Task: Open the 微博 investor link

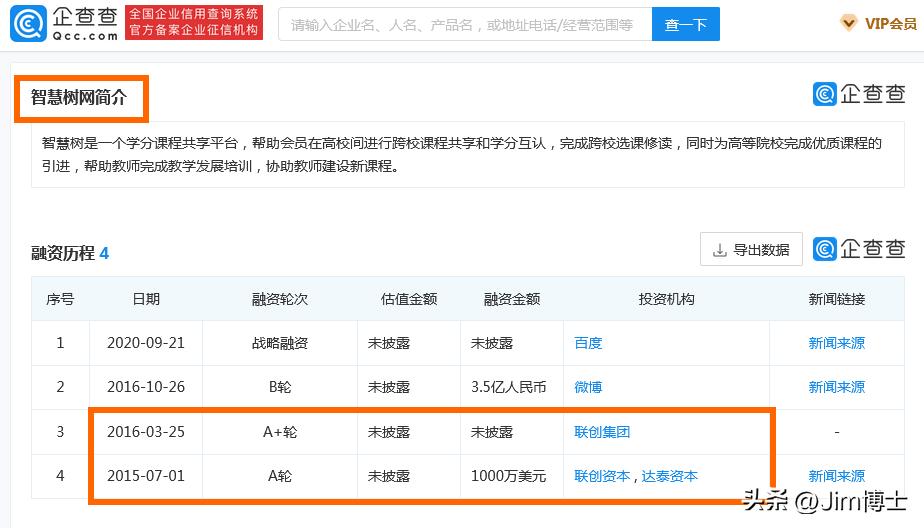Action: [588, 387]
